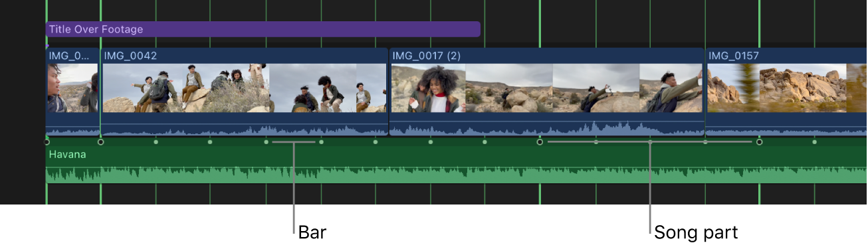This screenshot has height=247, width=868.
Task: Select the Title Over Footage title clip
Action: click(263, 29)
